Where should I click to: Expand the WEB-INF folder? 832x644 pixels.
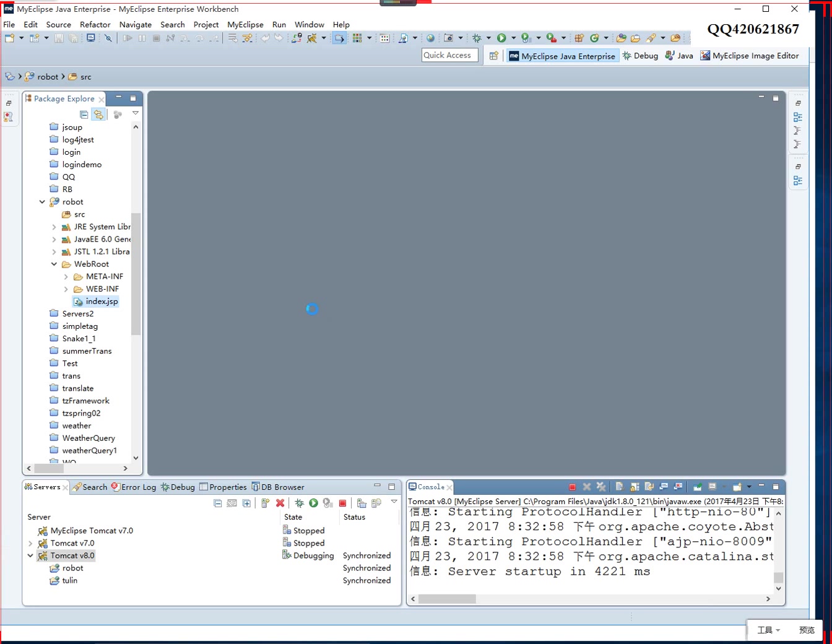(66, 289)
